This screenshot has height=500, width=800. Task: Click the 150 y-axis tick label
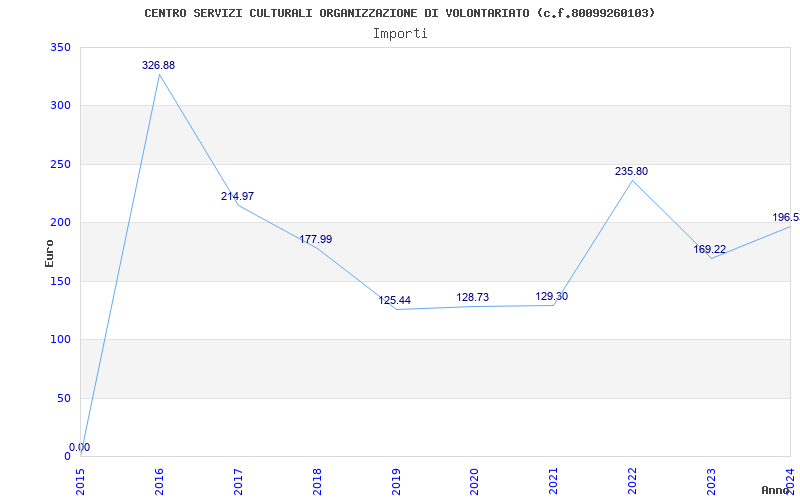coord(60,281)
